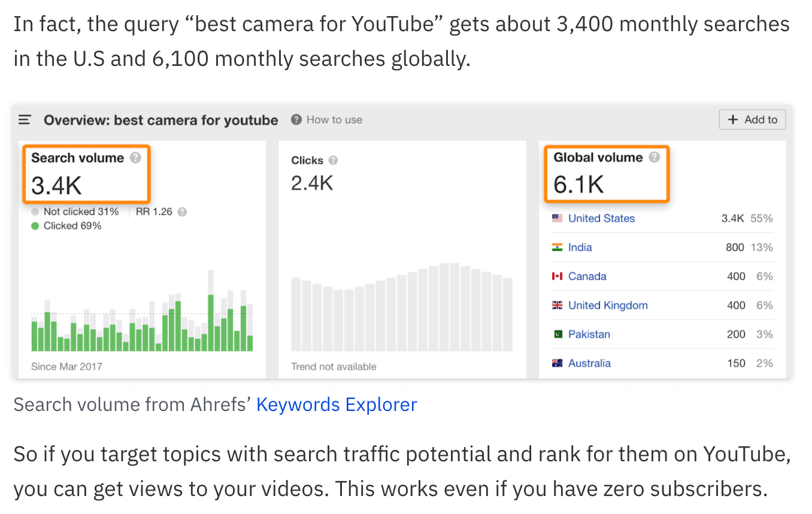Open the Australia country link
812x514 pixels.
point(589,363)
